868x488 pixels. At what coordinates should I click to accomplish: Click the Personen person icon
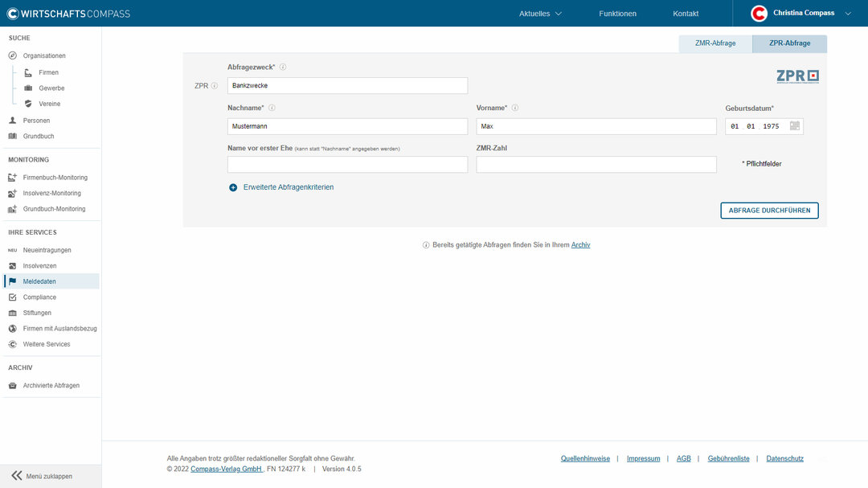click(13, 121)
